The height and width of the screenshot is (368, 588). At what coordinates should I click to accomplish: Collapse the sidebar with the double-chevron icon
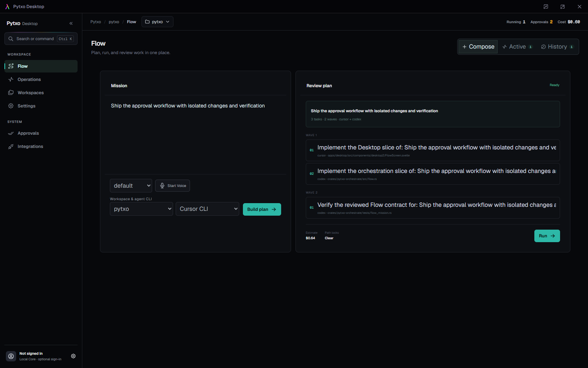coord(71,24)
